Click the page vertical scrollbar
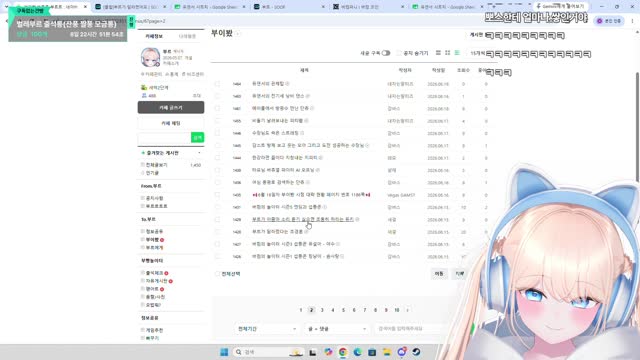 tap(638, 127)
